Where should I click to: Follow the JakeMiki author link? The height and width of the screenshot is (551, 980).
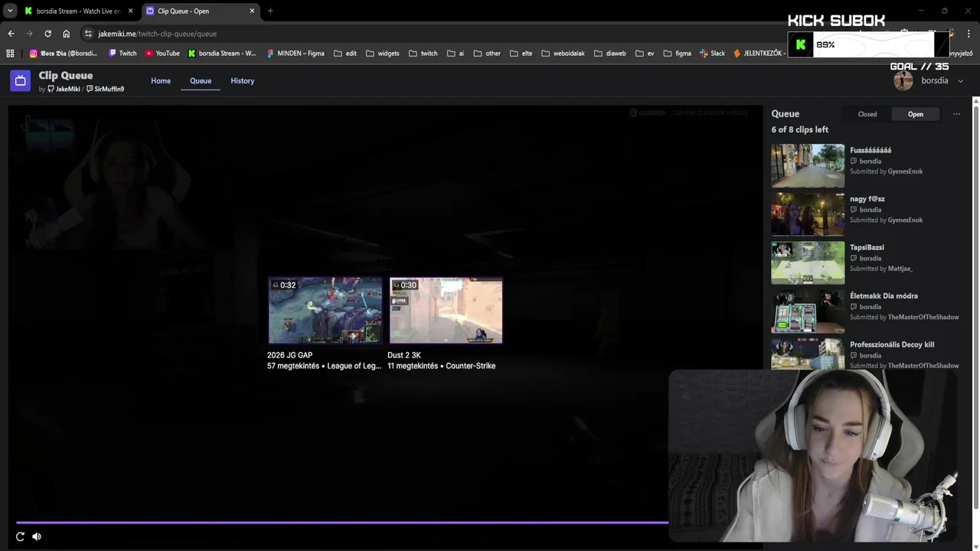64,90
